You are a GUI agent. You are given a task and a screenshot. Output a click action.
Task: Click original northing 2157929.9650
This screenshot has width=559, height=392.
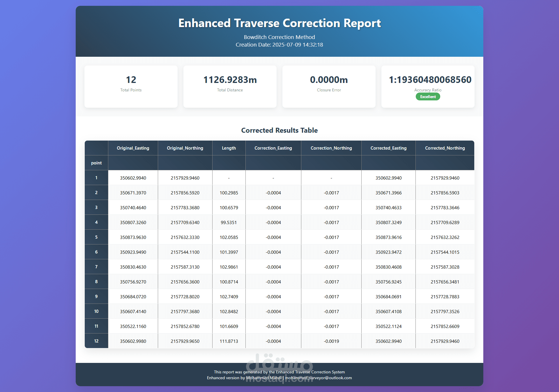pyautogui.click(x=185, y=341)
